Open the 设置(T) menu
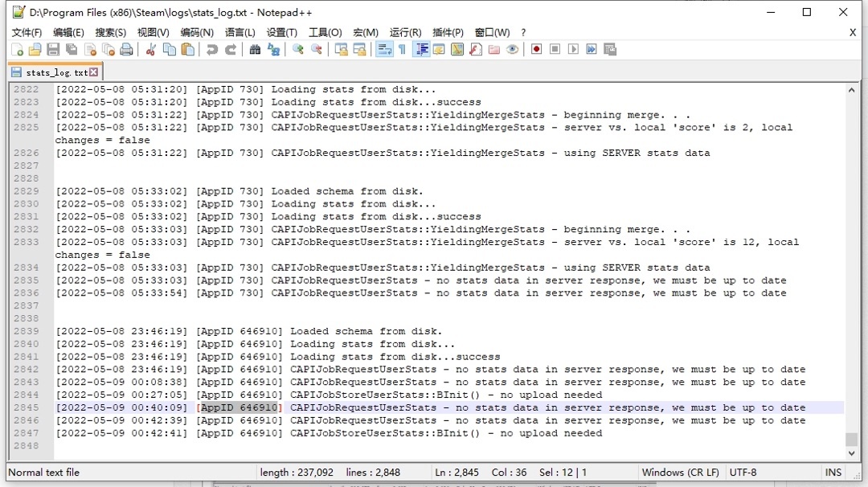Screen dimensions: 868x487 click(x=282, y=33)
